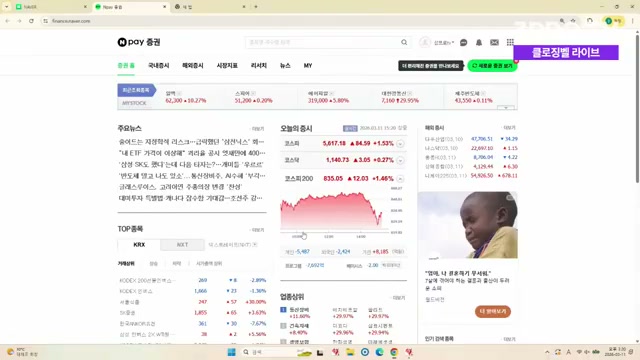This screenshot has width=640, height=360.
Task: Click the search magnifier icon in stock search
Action: tap(404, 42)
